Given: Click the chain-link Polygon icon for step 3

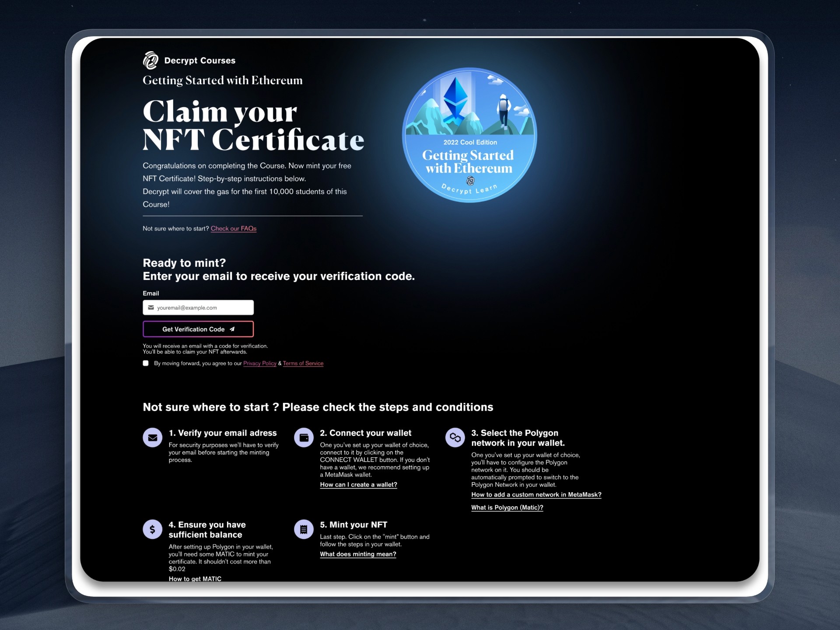Looking at the screenshot, I should [455, 437].
